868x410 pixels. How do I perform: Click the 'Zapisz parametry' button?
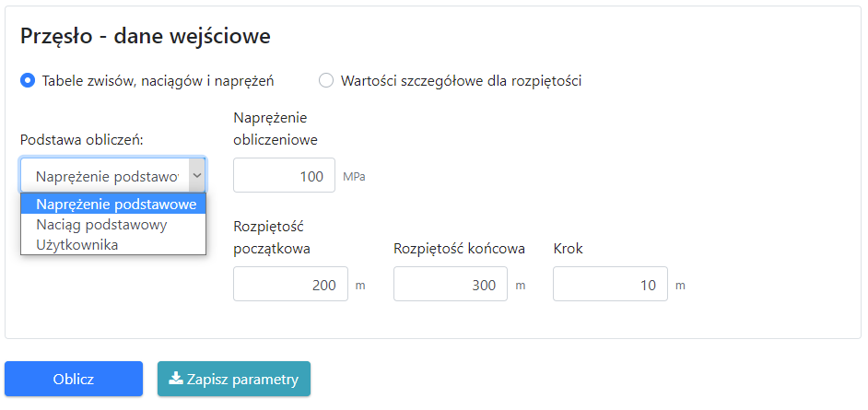click(x=234, y=379)
